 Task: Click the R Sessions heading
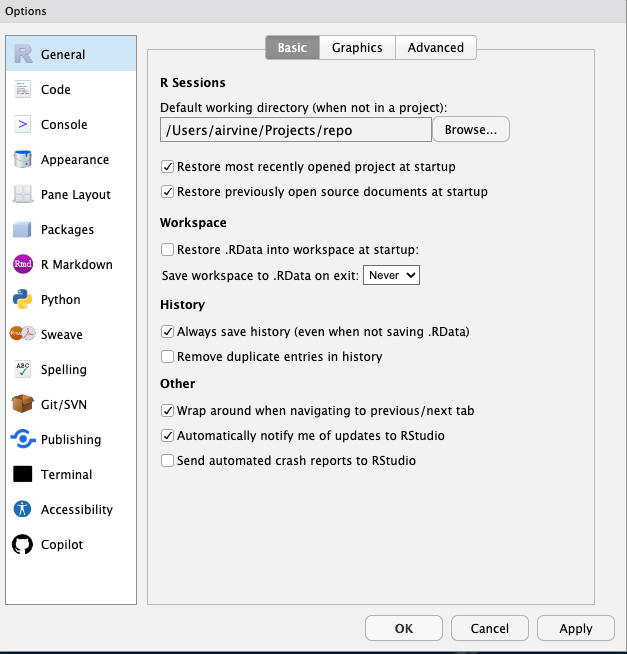193,83
